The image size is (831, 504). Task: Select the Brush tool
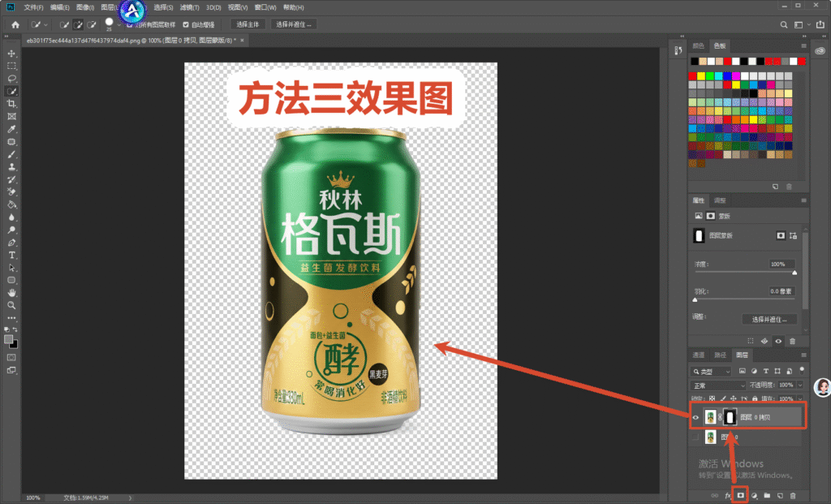tap(11, 154)
